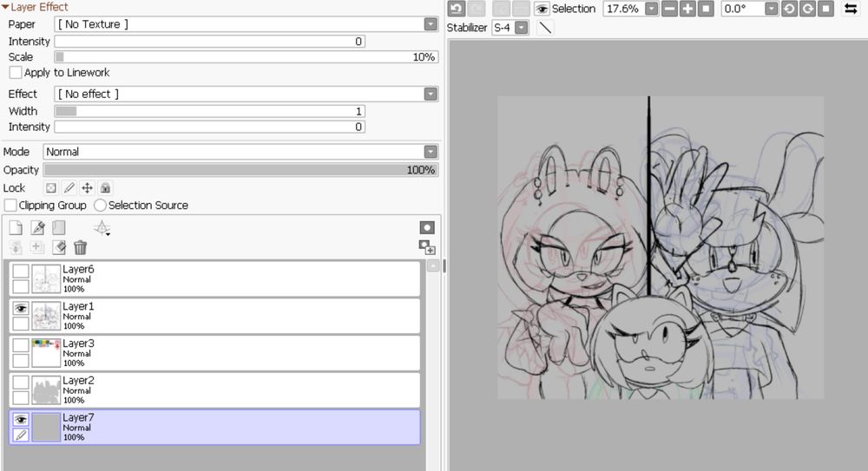
Task: Hide Layer1 using its eye icon
Action: click(21, 308)
